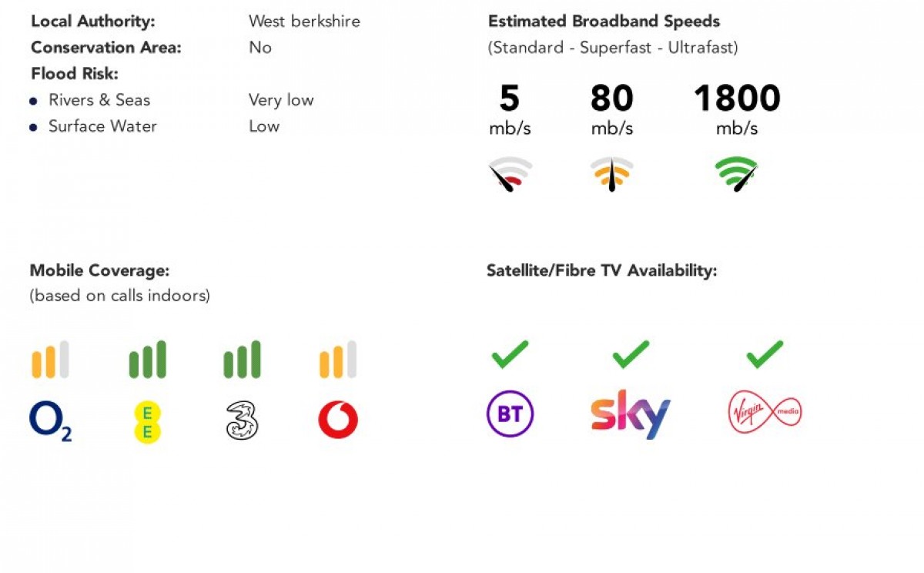924x573 pixels.
Task: Click the O2 signal strength bars
Action: [50, 360]
